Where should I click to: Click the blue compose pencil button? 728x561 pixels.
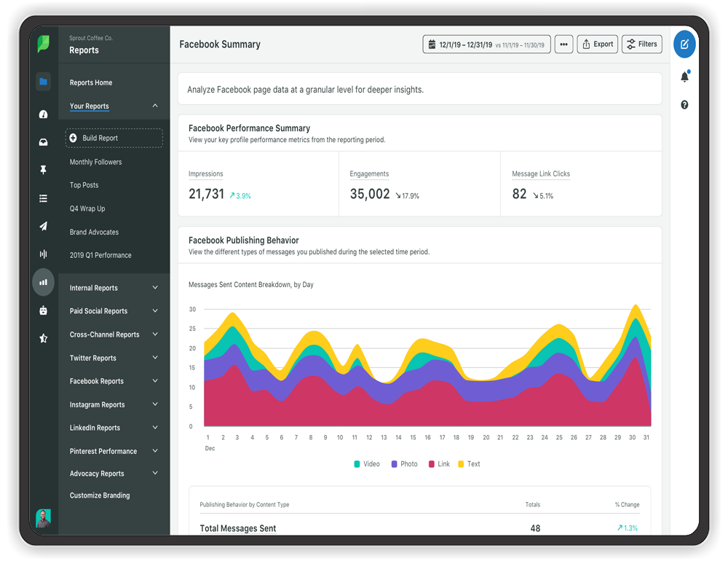point(684,44)
